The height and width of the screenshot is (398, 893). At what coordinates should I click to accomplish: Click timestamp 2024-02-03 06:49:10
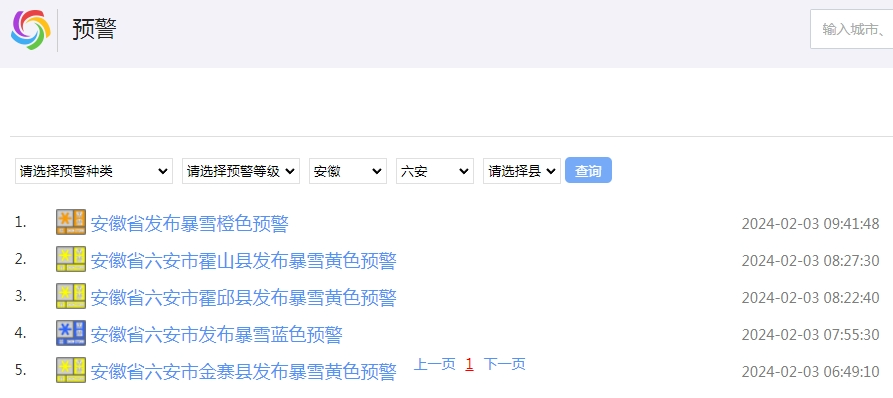[x=810, y=372]
